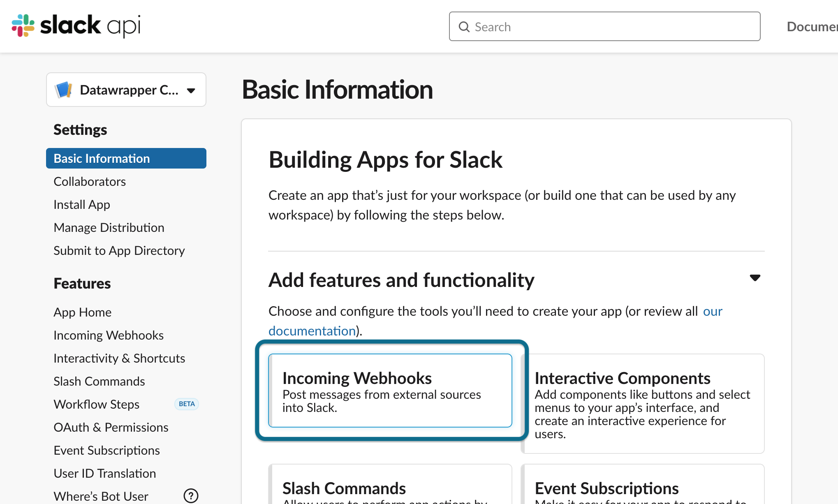
Task: Open Slash Commands in sidebar
Action: [99, 381]
